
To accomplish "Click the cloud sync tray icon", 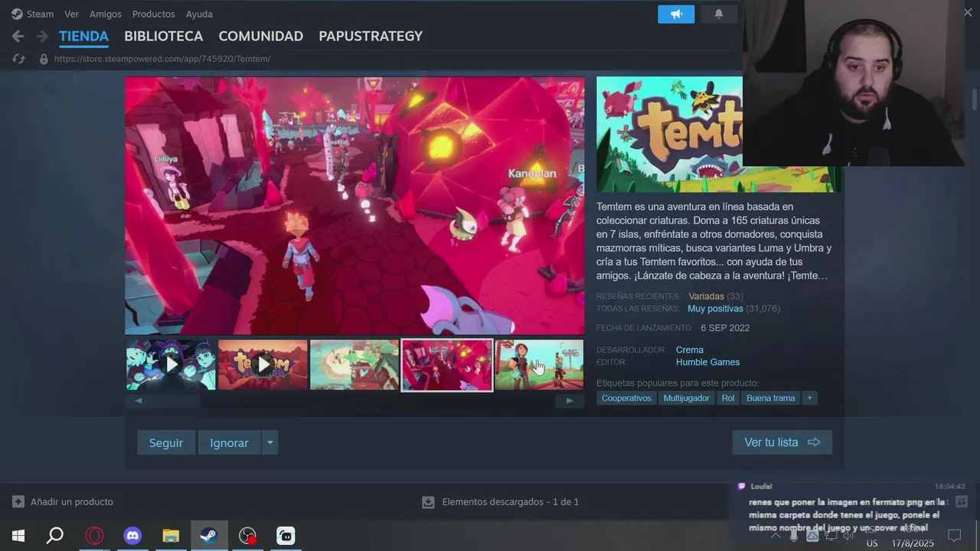I will pyautogui.click(x=812, y=536).
